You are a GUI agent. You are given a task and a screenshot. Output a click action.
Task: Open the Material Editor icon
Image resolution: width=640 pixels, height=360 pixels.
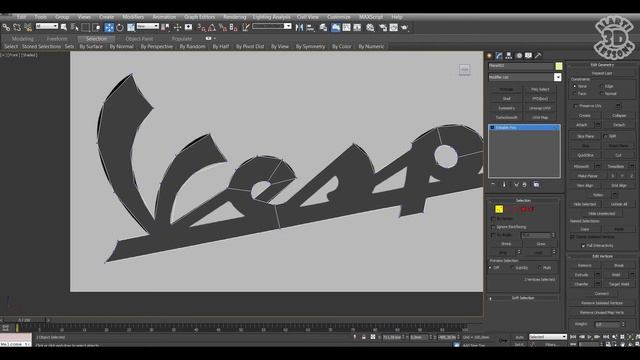pyautogui.click(x=370, y=27)
